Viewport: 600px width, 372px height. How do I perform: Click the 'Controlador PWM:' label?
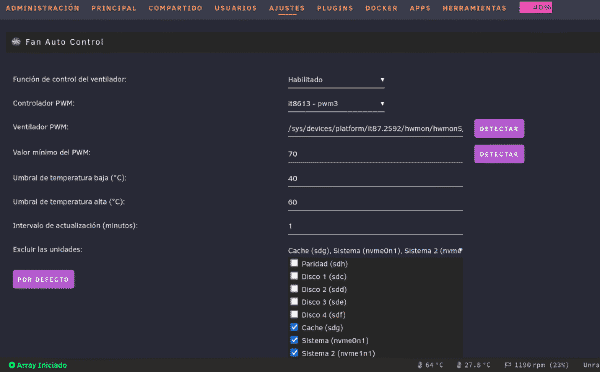pos(43,103)
